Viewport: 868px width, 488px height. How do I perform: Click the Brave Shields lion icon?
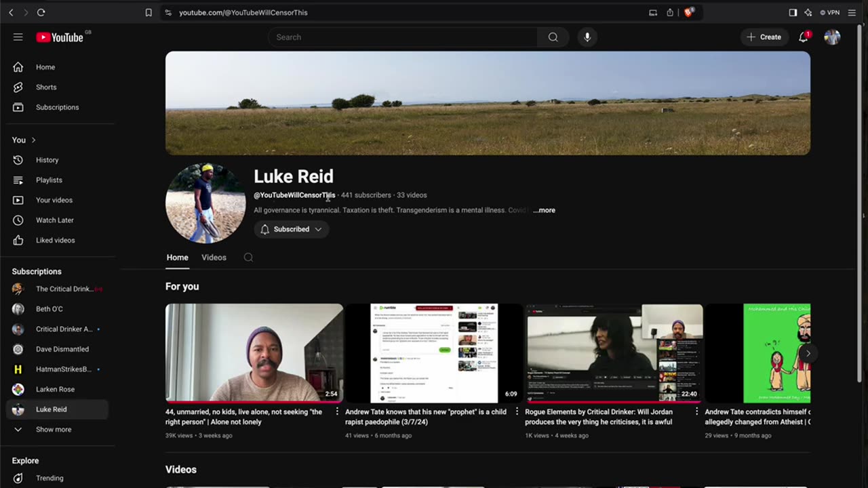[x=690, y=12]
